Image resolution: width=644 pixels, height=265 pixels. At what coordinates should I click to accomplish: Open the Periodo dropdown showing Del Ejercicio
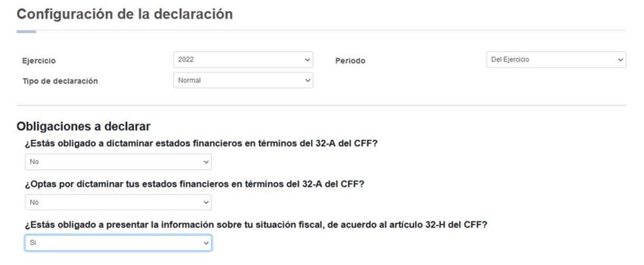pos(555,60)
